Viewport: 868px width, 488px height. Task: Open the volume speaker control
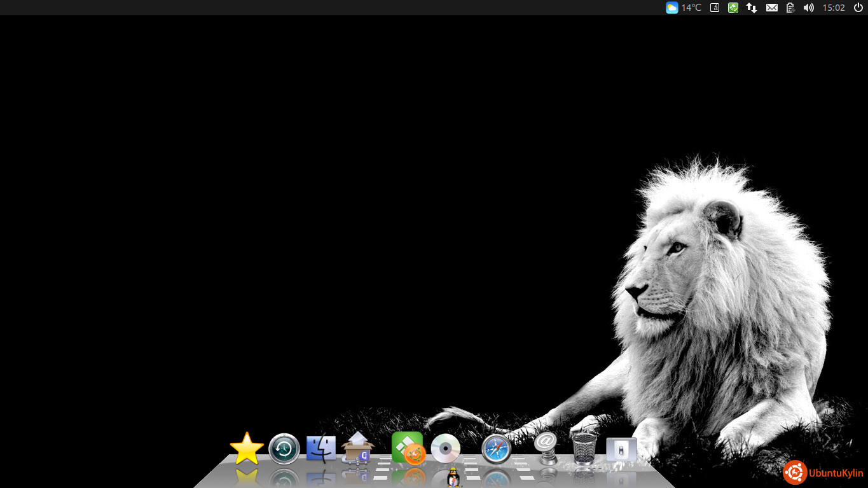tap(808, 8)
